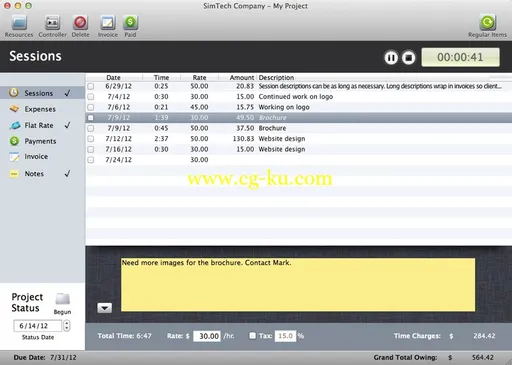Screen dimensions: 512x365
Task: Switch to the Flat Rate section
Action: (x=39, y=125)
